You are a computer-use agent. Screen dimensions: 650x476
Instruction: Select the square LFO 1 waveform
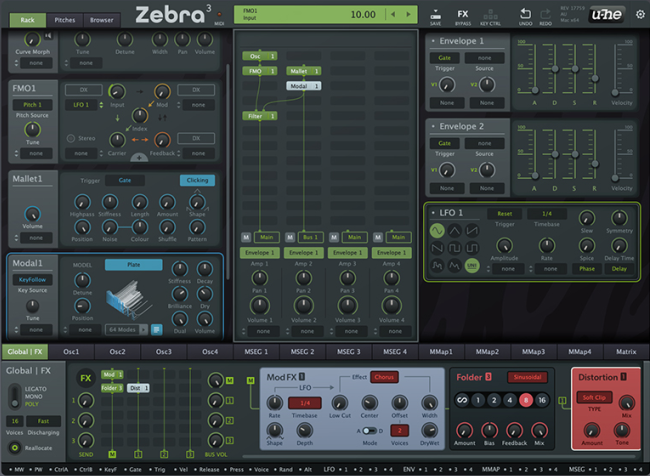tap(454, 248)
